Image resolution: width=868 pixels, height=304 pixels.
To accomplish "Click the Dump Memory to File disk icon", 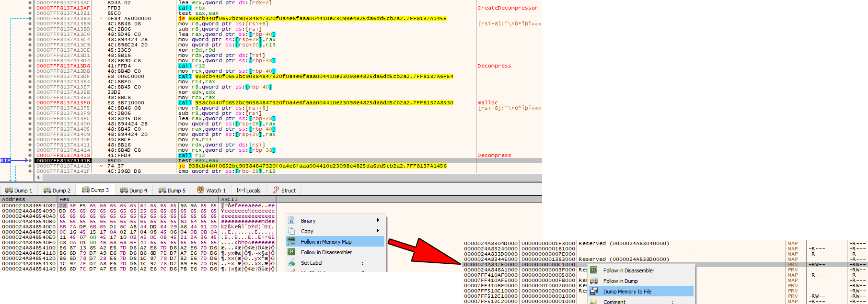I will [594, 292].
